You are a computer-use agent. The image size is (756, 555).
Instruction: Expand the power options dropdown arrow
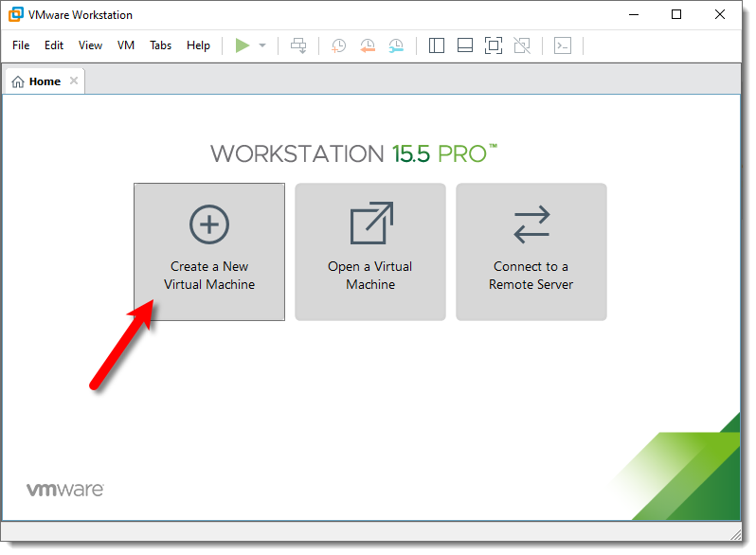click(262, 45)
